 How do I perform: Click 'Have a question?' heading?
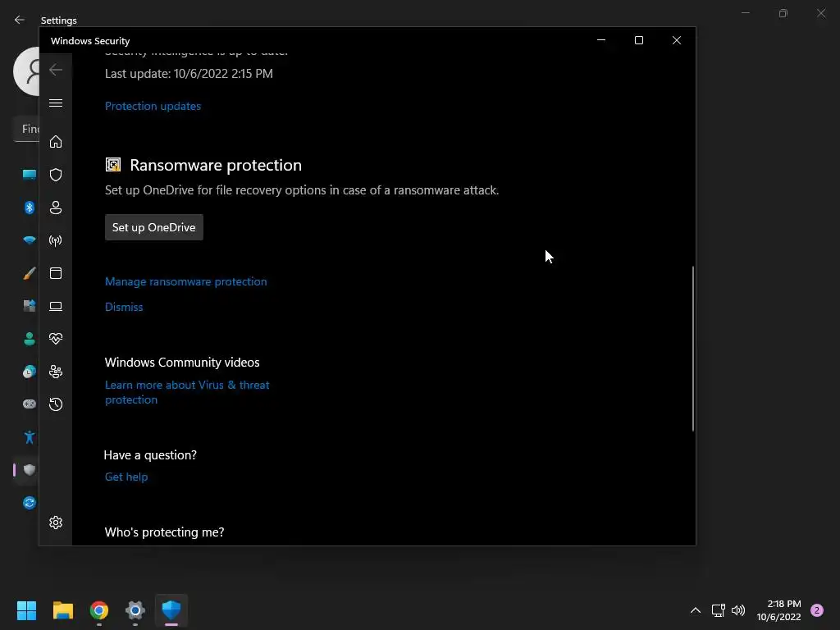151,455
